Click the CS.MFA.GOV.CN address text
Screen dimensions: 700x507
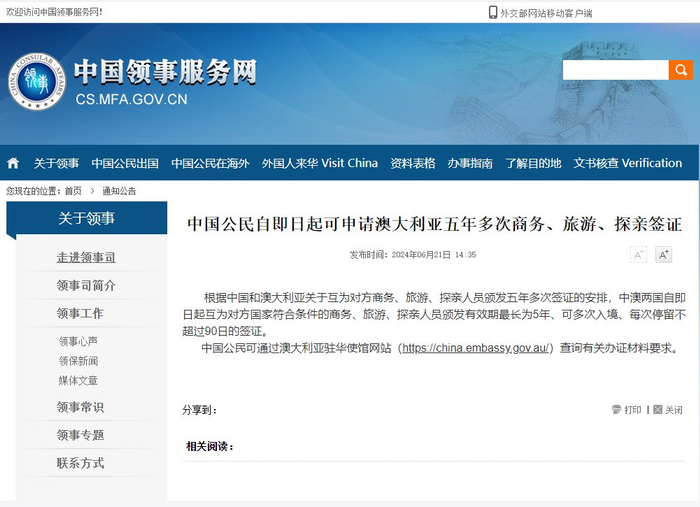click(131, 99)
